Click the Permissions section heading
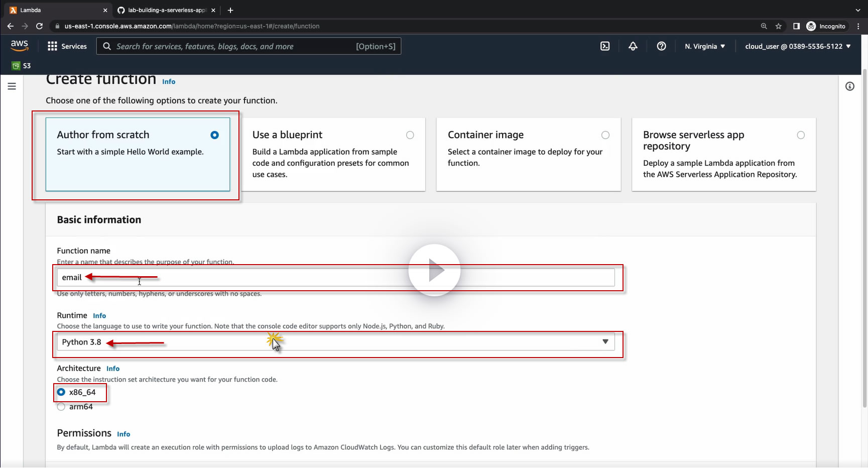Screen dimensions: 868x468 pyautogui.click(x=84, y=433)
